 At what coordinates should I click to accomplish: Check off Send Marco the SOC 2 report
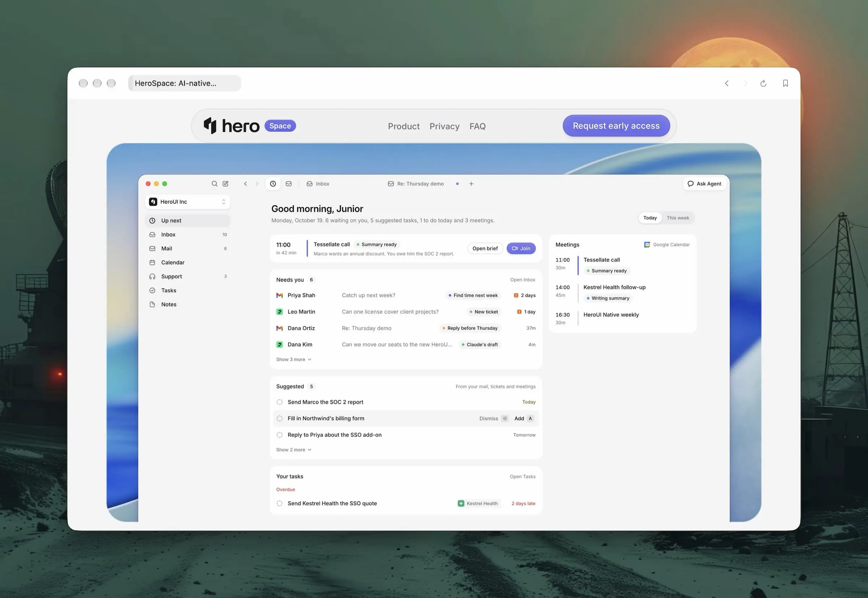tap(280, 402)
